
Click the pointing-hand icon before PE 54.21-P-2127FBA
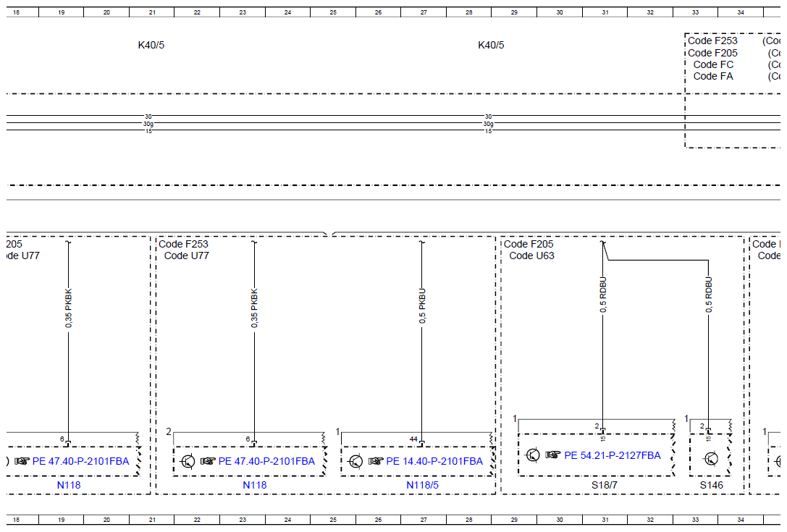(x=552, y=455)
